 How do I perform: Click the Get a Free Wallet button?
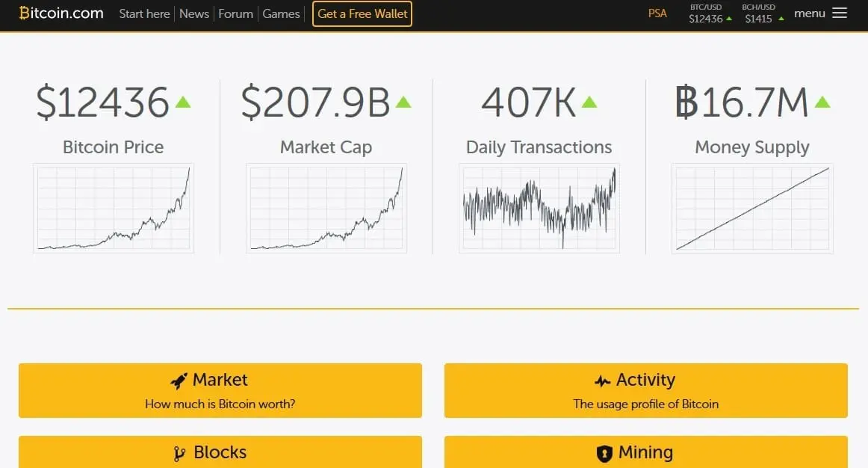tap(362, 14)
